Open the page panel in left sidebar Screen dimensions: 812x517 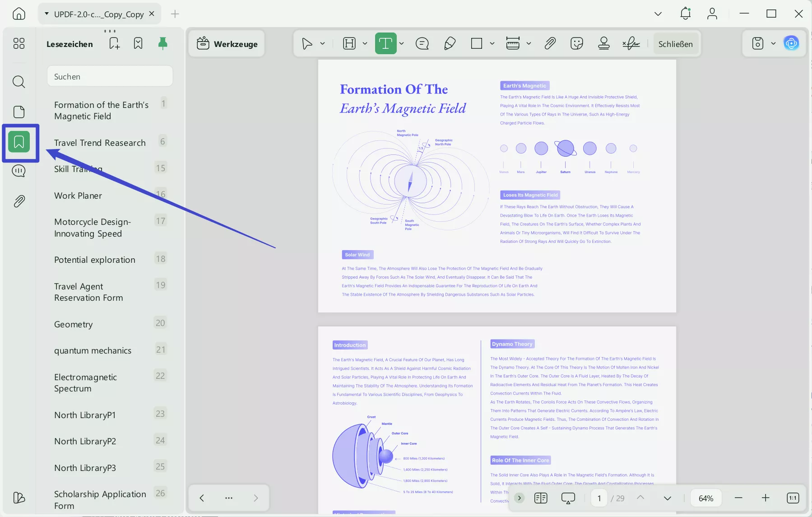pyautogui.click(x=19, y=112)
